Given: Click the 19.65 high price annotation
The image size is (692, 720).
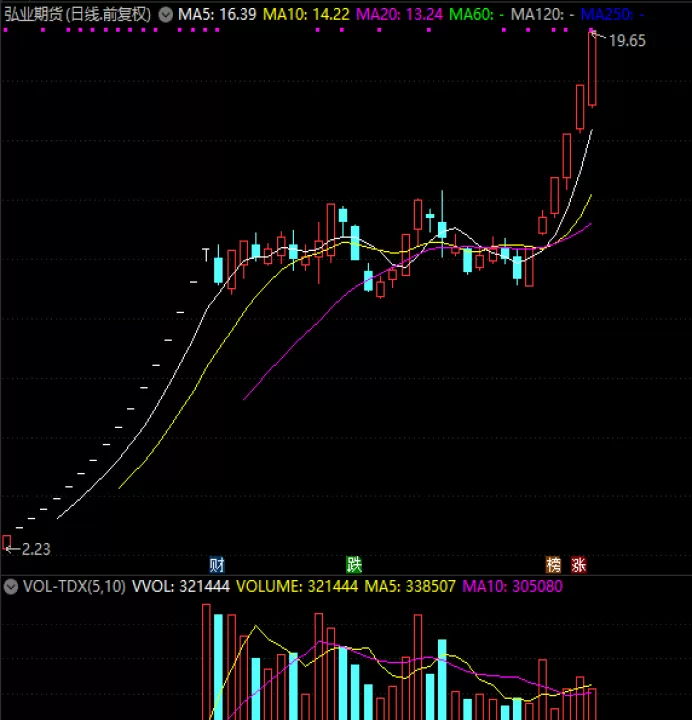Looking at the screenshot, I should click(627, 41).
